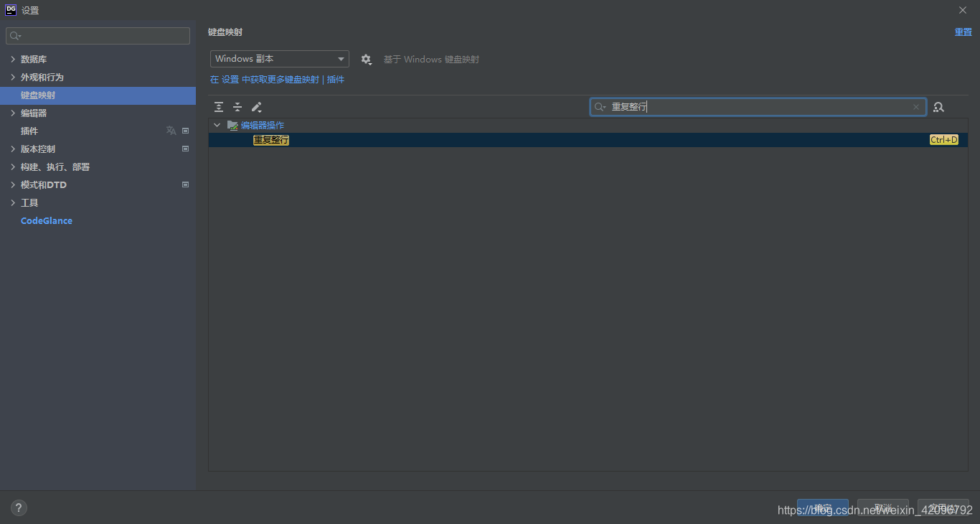Click the find actions by shortcut icon
980x524 pixels.
[938, 107]
